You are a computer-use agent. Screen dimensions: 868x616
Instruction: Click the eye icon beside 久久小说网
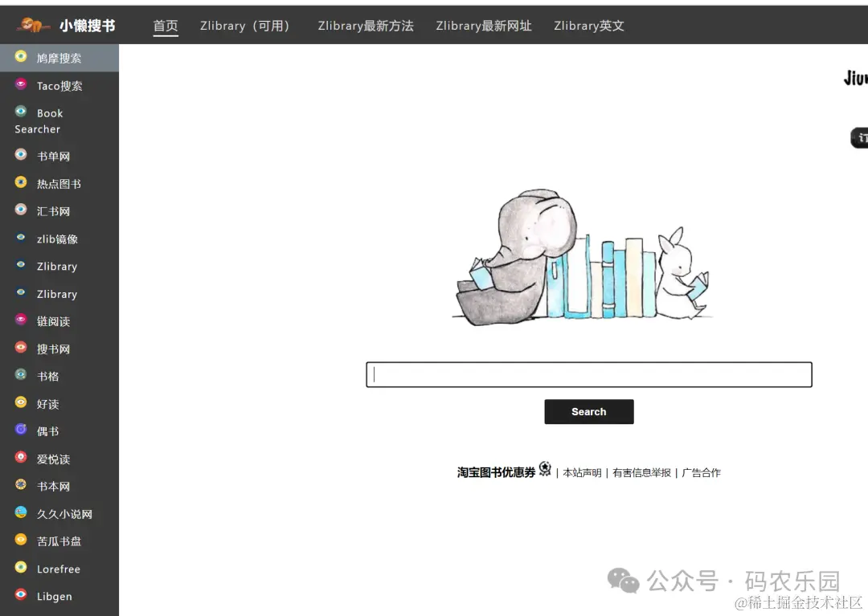click(x=20, y=512)
